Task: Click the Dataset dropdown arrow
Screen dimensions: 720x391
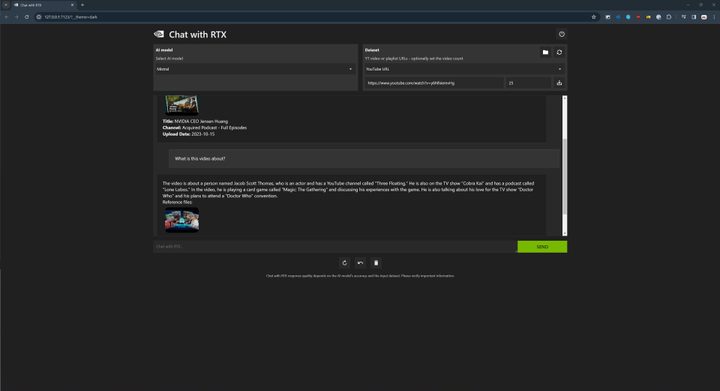Action: [x=560, y=69]
